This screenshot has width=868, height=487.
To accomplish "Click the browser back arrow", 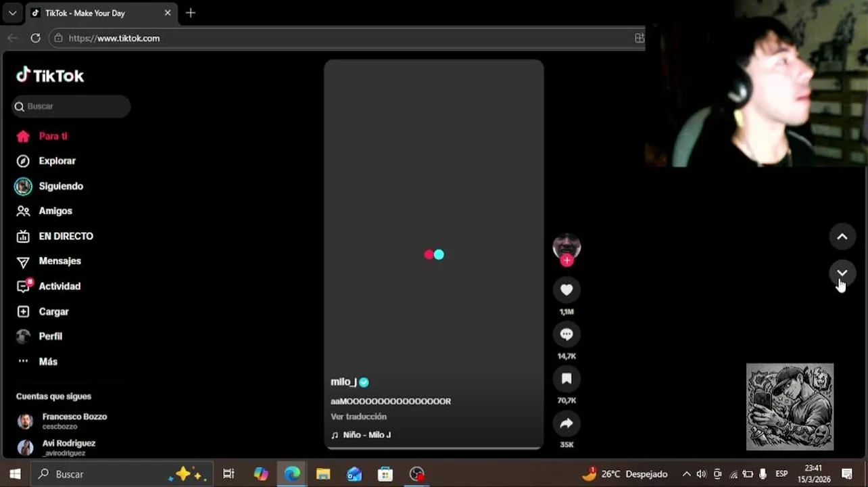I will [x=12, y=38].
